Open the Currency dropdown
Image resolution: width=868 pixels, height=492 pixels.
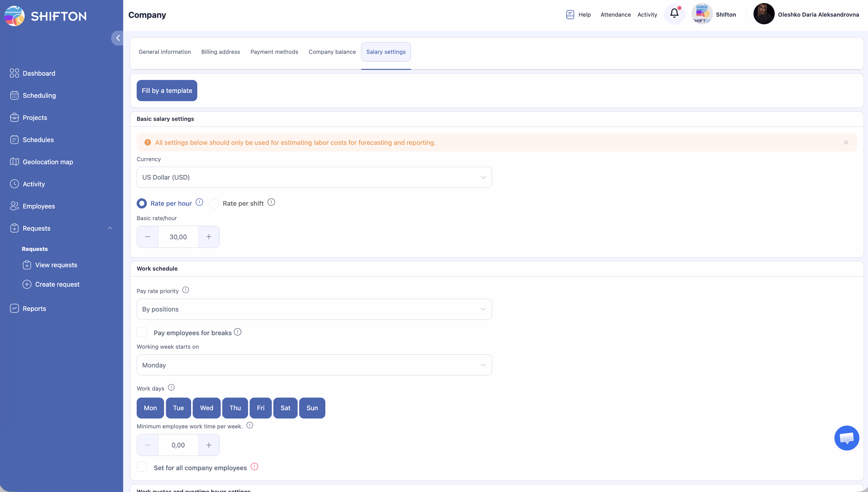(314, 177)
